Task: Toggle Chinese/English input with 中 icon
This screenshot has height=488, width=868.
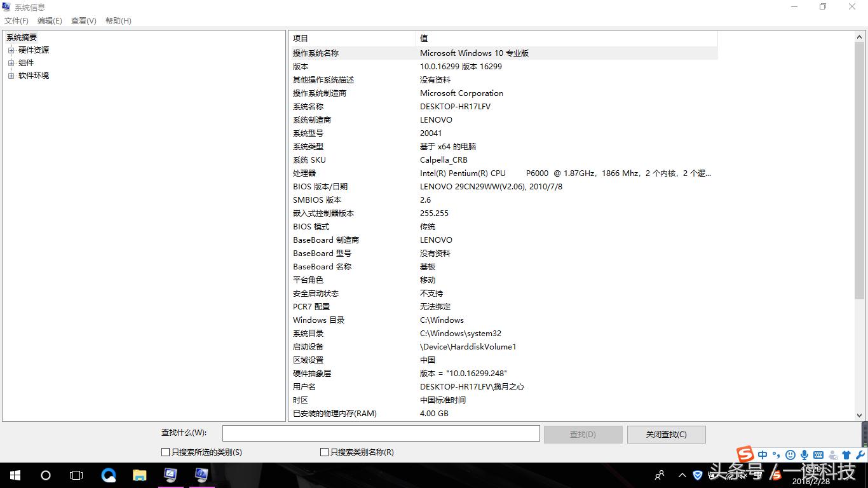Action: (763, 455)
